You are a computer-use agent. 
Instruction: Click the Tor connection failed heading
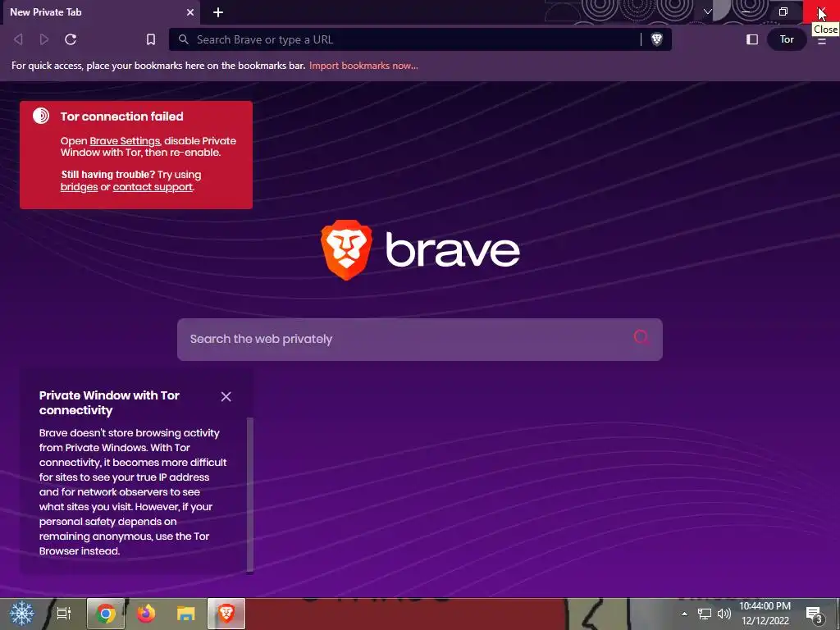(121, 116)
